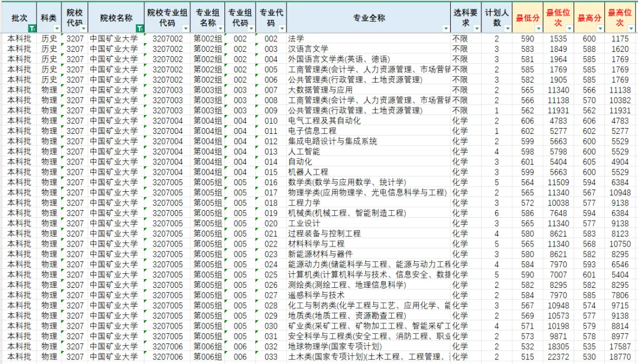Click the 最低位次 value 1535
This screenshot has height=364, width=638.
point(558,38)
